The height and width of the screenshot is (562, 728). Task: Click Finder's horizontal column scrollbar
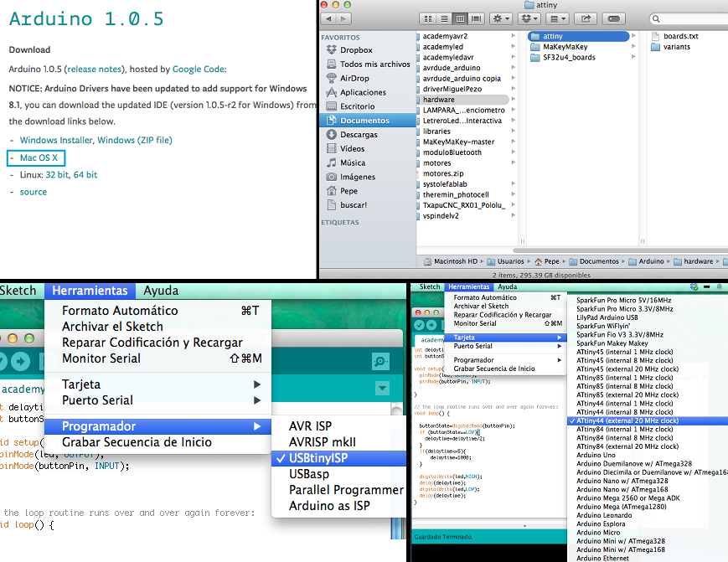620,250
